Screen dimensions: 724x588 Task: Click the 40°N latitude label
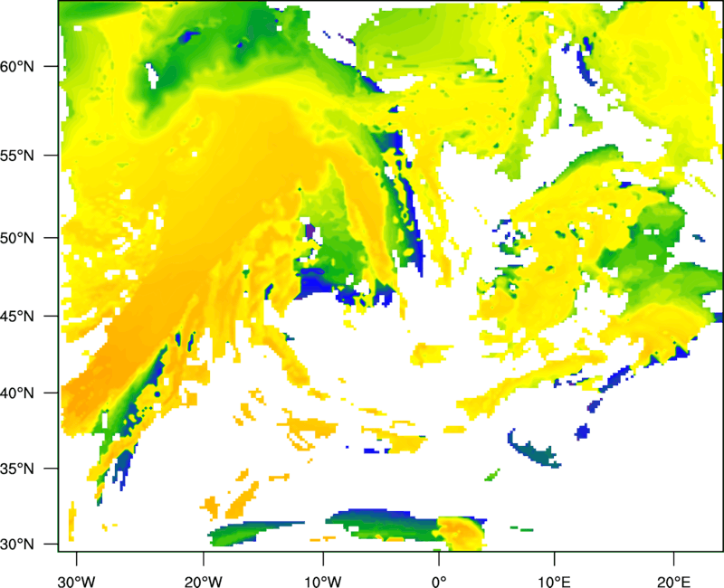click(x=17, y=394)
